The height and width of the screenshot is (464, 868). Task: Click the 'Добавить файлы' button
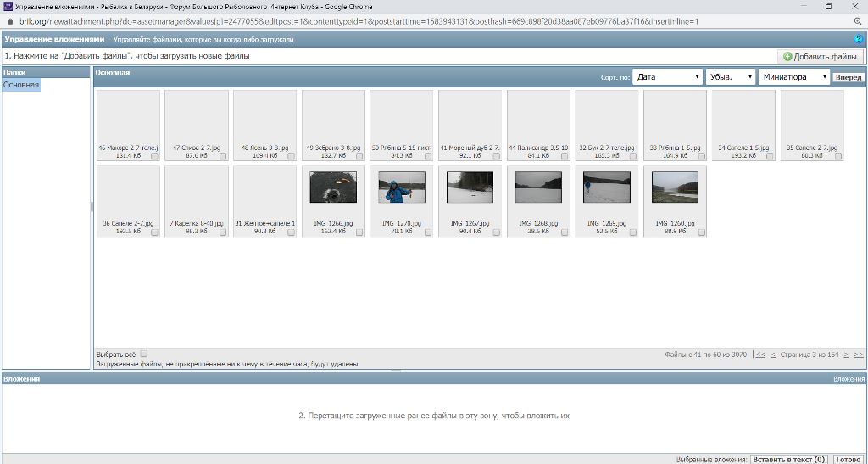pos(820,57)
